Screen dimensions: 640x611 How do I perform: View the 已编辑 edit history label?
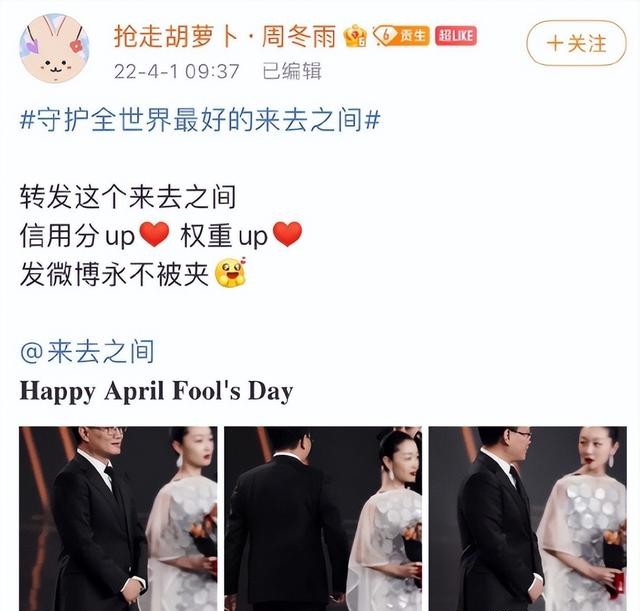(292, 71)
